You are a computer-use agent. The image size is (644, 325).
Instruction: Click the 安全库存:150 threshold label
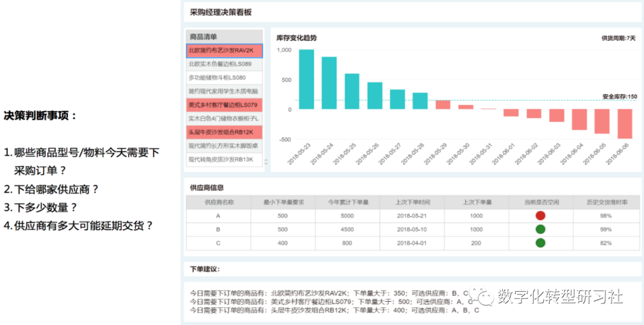pos(619,97)
